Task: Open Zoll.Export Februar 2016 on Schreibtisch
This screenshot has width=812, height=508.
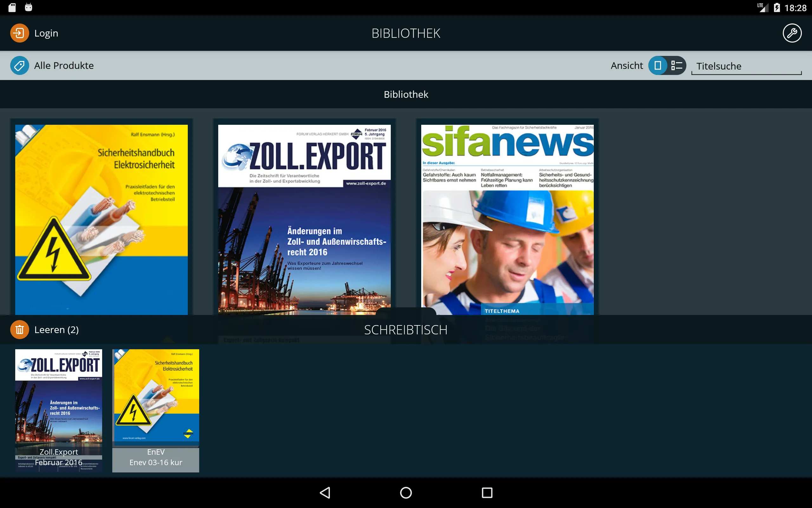Action: point(59,411)
